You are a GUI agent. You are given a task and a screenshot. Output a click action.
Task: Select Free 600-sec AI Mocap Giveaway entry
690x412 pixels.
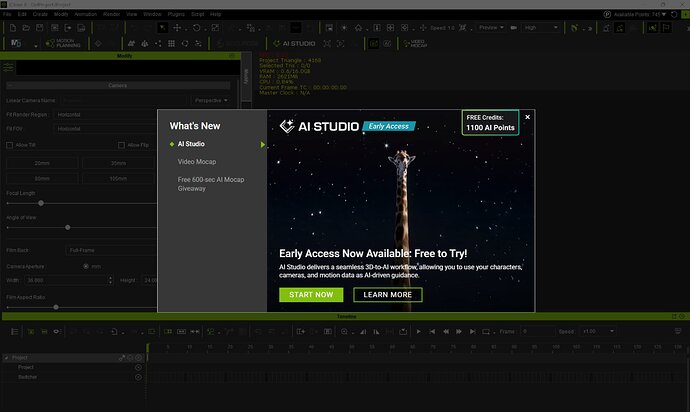click(211, 184)
